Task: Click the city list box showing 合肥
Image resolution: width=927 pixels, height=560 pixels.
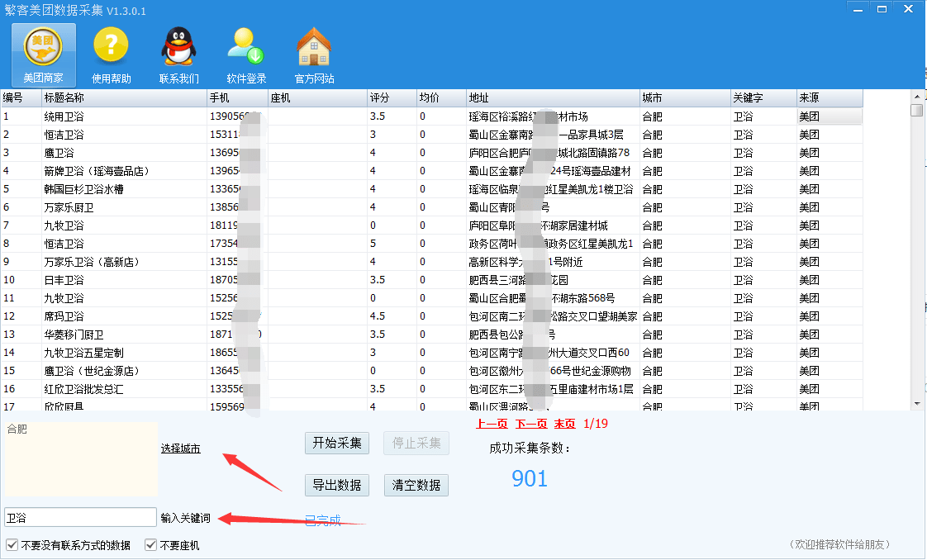Action: pyautogui.click(x=81, y=459)
